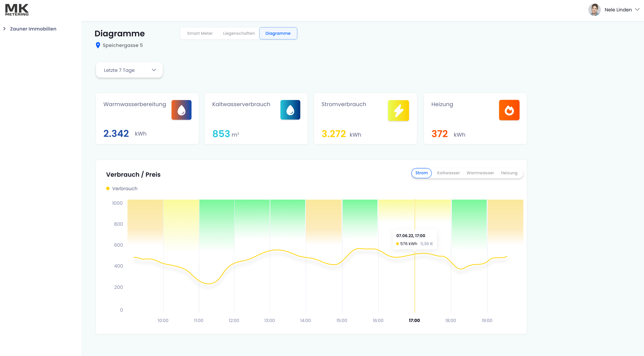Click the Warmwasserbereitung water drop icon
644x356 pixels.
[181, 110]
